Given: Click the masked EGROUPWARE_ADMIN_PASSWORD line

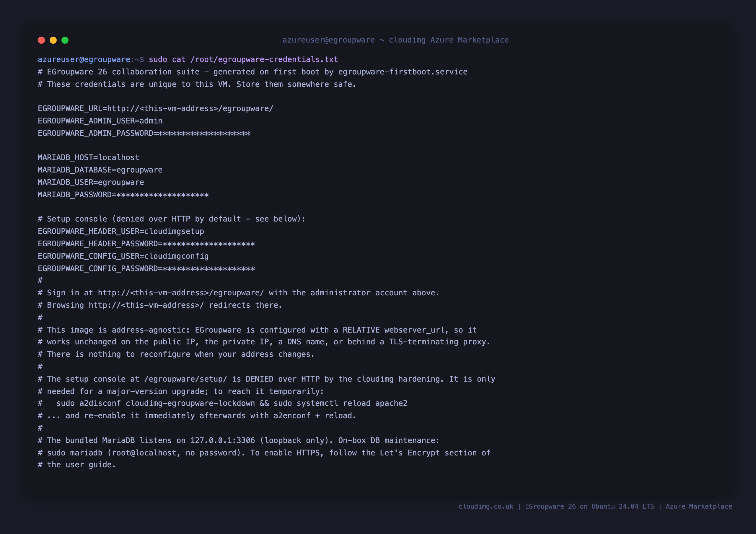Looking at the screenshot, I should [144, 133].
